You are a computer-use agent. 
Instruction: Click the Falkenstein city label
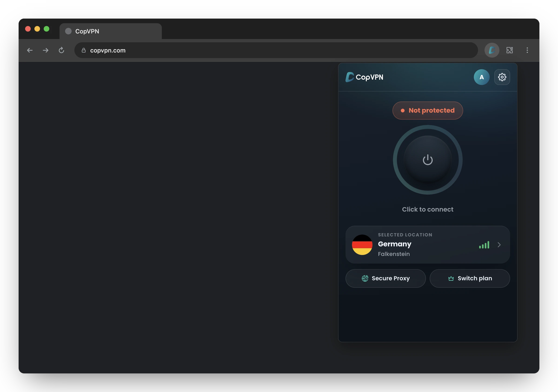(394, 254)
